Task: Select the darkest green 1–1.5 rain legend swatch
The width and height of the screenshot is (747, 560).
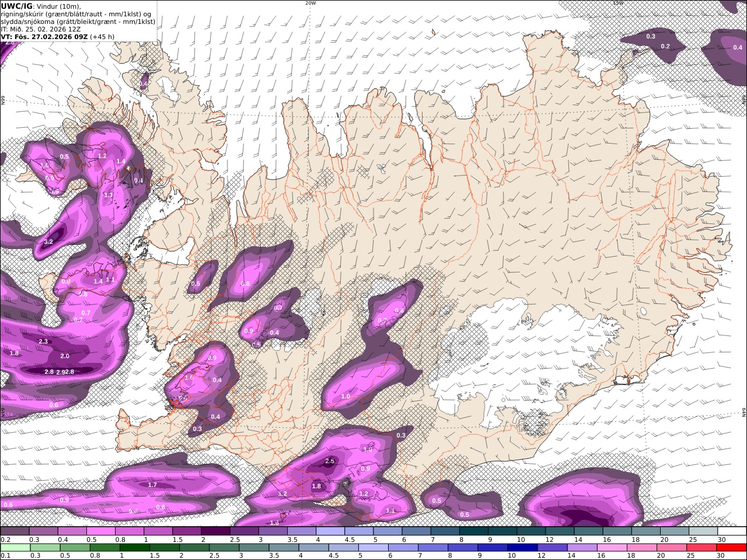Action: point(135,548)
